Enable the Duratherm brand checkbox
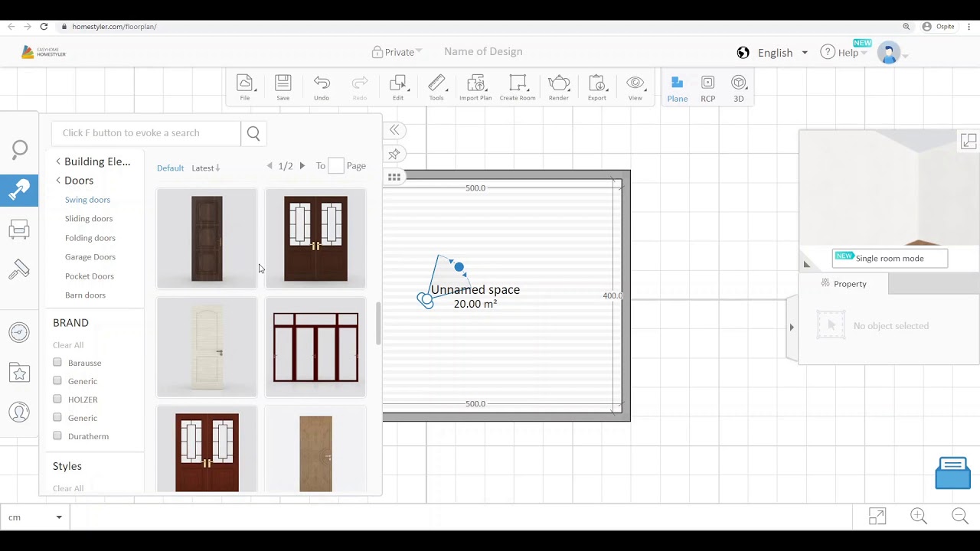 coord(57,435)
